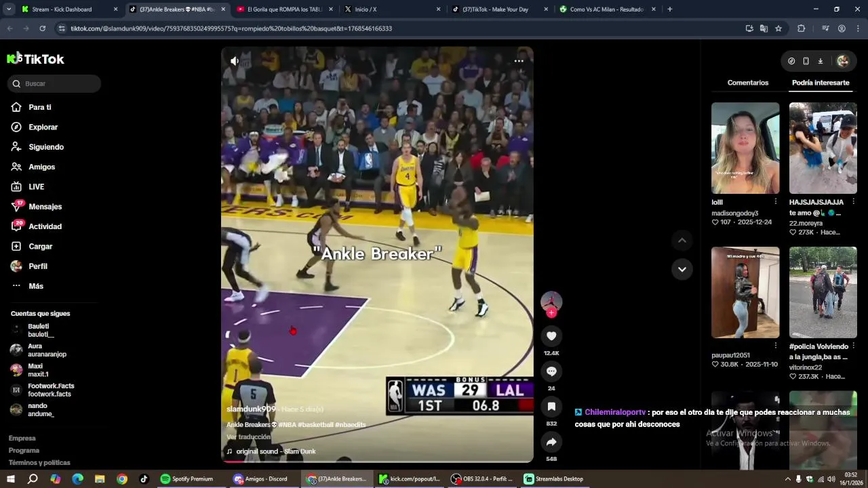Screen dimensions: 868x488
Task: Switch to the Inicio / X browser tab
Action: tap(392, 9)
